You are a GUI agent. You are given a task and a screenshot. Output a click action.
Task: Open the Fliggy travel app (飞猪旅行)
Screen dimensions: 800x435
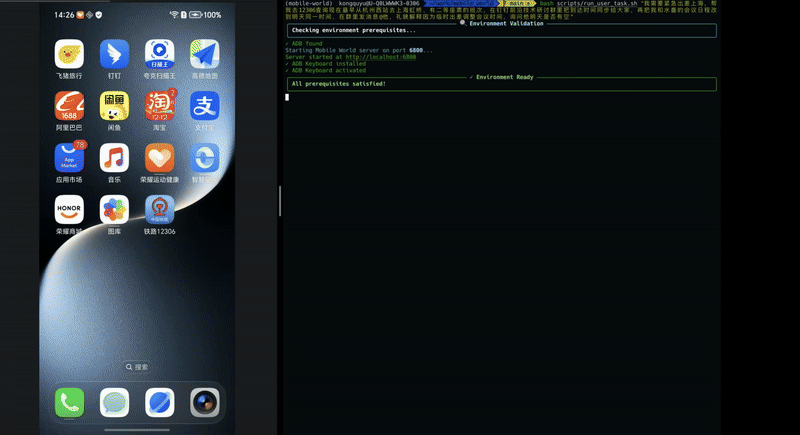click(x=69, y=54)
